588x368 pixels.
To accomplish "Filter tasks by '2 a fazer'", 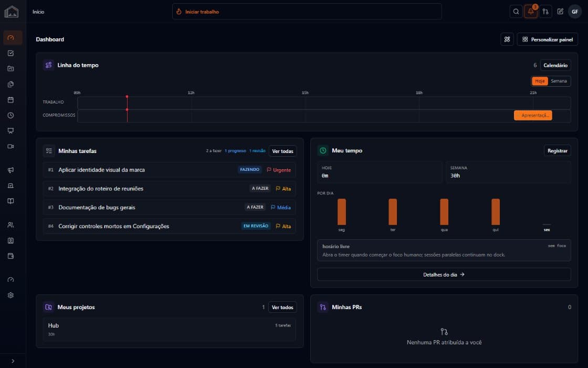I will tap(214, 151).
